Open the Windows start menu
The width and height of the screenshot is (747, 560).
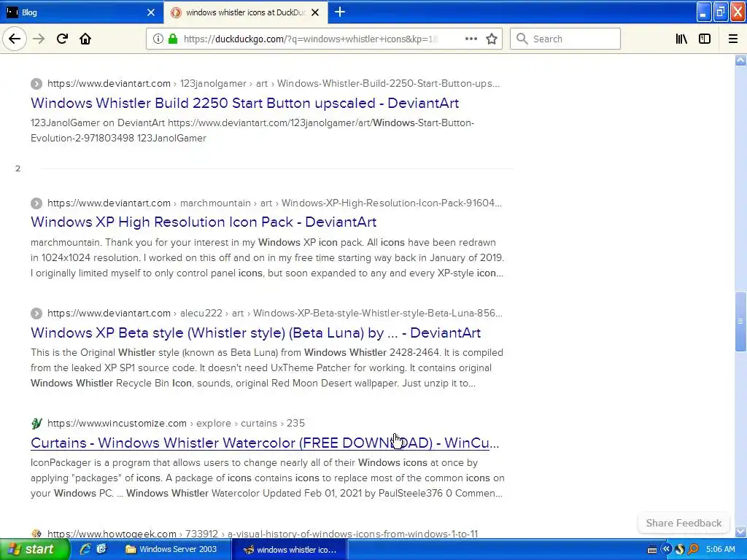pos(34,549)
